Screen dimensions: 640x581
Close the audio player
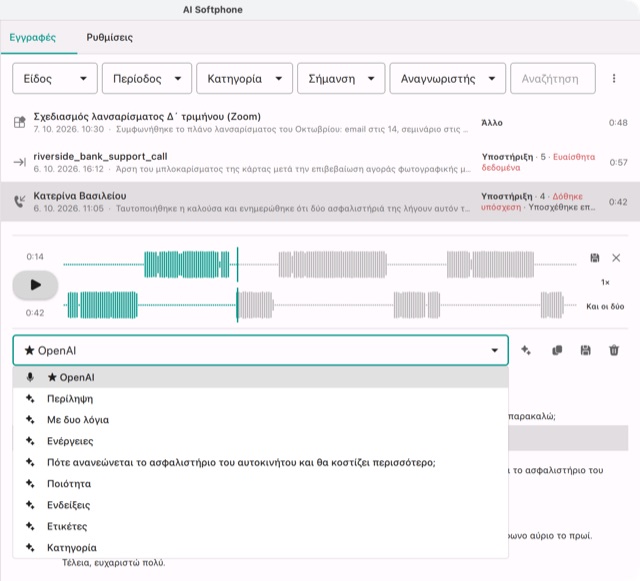616,258
